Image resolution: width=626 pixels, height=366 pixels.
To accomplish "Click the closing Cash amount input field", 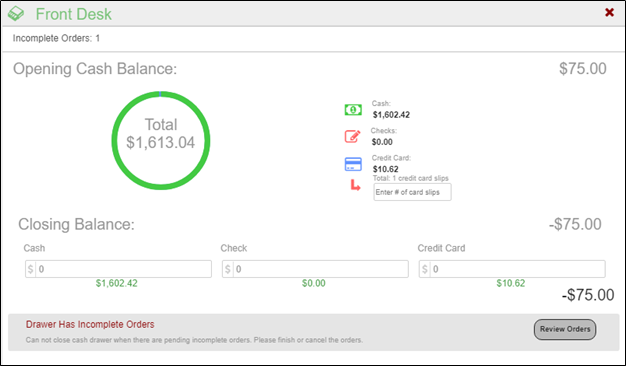I will 118,269.
